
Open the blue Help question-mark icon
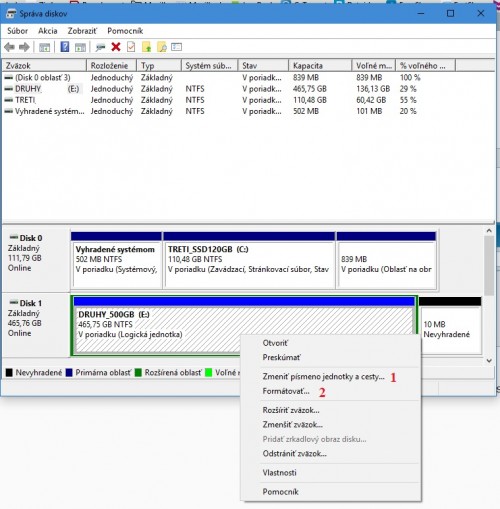coord(65,47)
